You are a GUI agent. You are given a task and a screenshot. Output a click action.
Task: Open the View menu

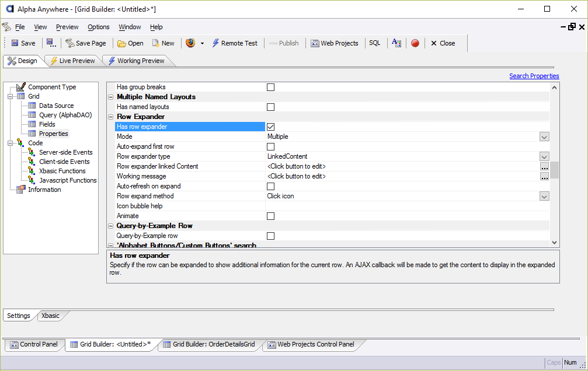point(40,27)
